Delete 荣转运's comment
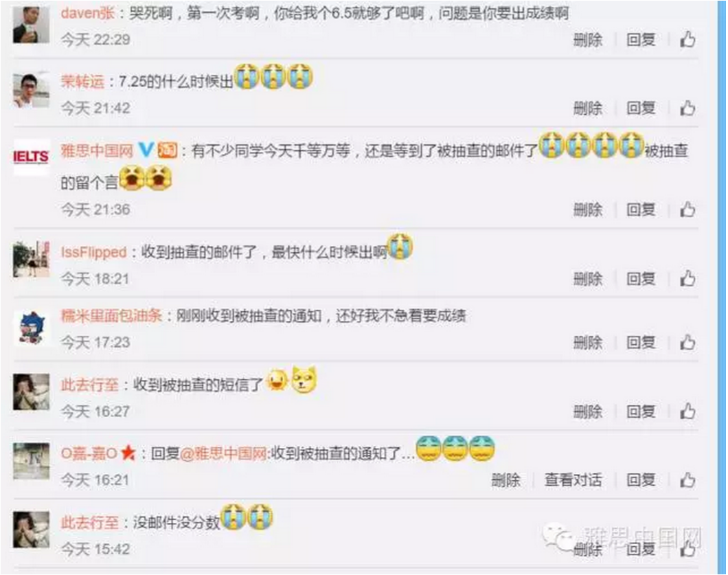728x575 pixels. pos(588,109)
